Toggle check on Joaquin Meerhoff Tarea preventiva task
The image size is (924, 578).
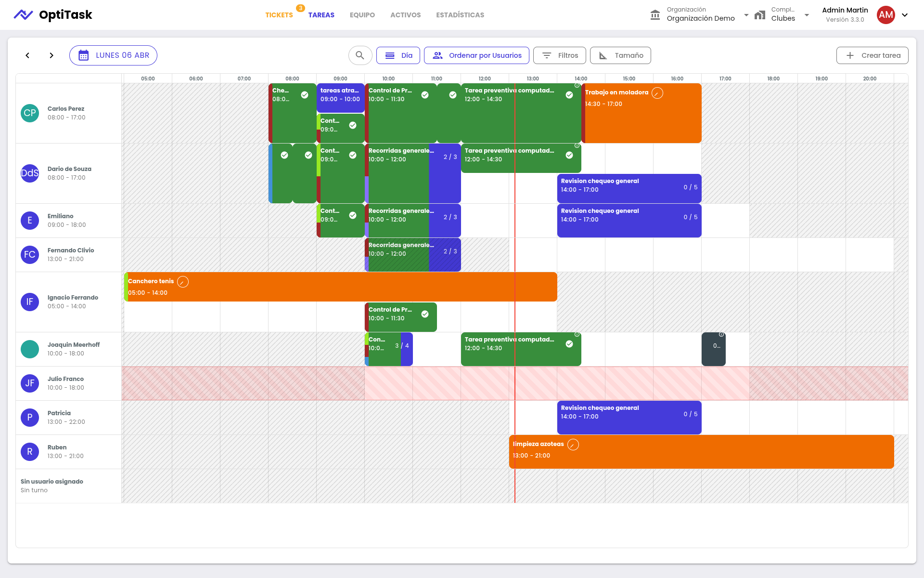pos(569,344)
